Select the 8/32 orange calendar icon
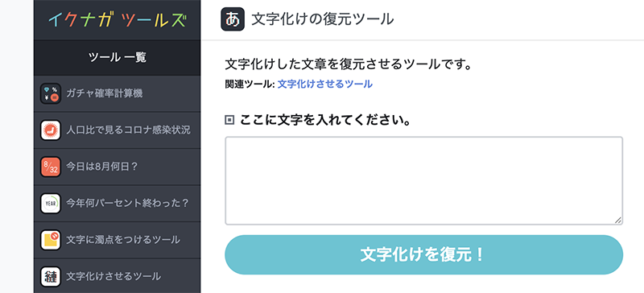This screenshot has width=644, height=293. click(51, 167)
